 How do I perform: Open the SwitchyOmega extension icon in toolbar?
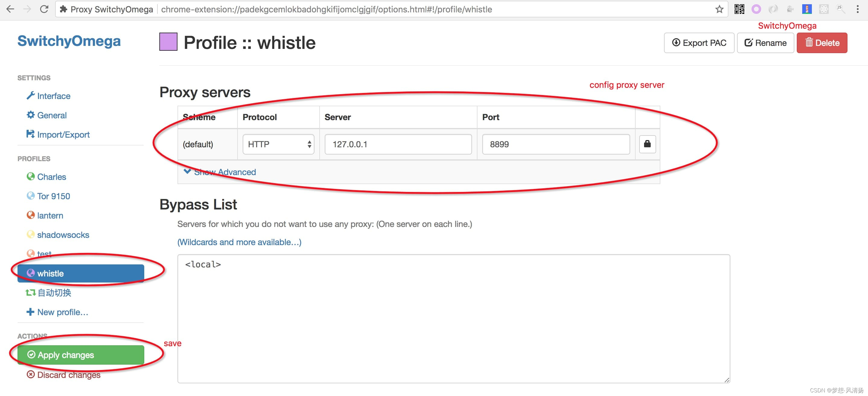756,9
